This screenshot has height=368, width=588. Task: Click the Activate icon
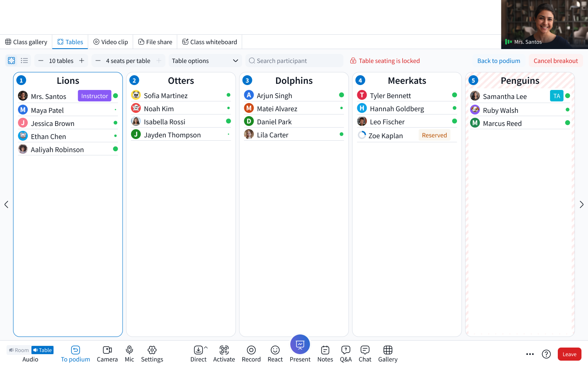[x=224, y=350]
